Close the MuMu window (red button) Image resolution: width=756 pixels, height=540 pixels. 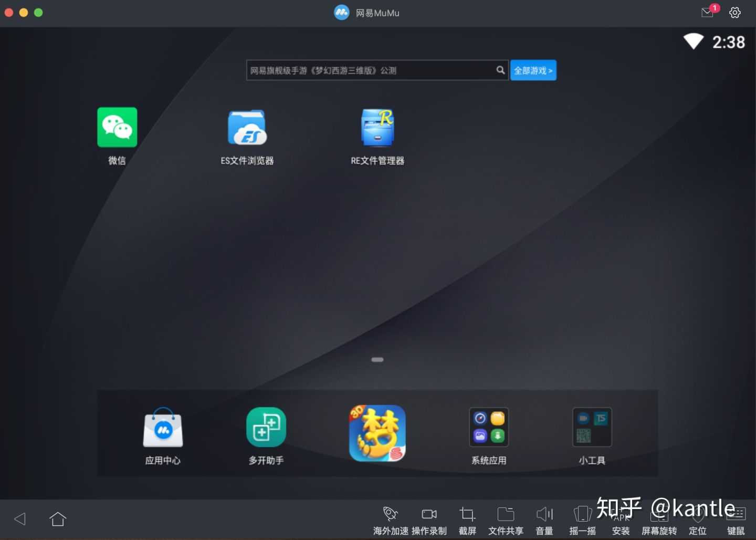[x=9, y=13]
